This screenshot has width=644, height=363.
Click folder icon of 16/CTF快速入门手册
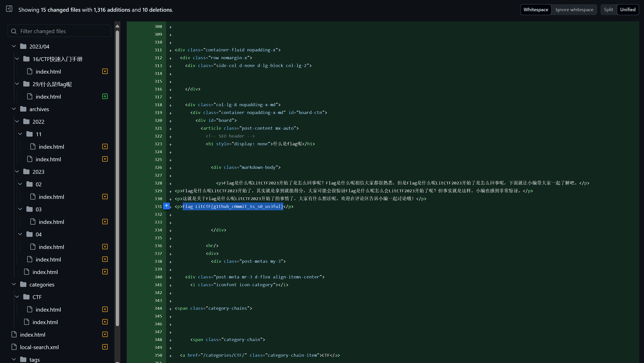pyautogui.click(x=26, y=59)
